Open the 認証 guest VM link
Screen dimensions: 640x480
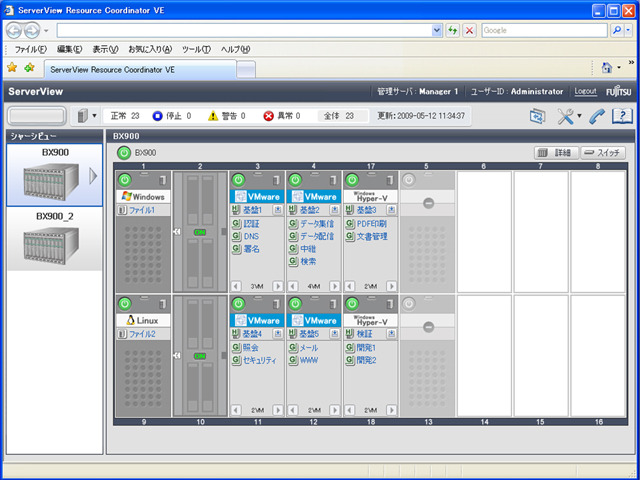point(251,224)
